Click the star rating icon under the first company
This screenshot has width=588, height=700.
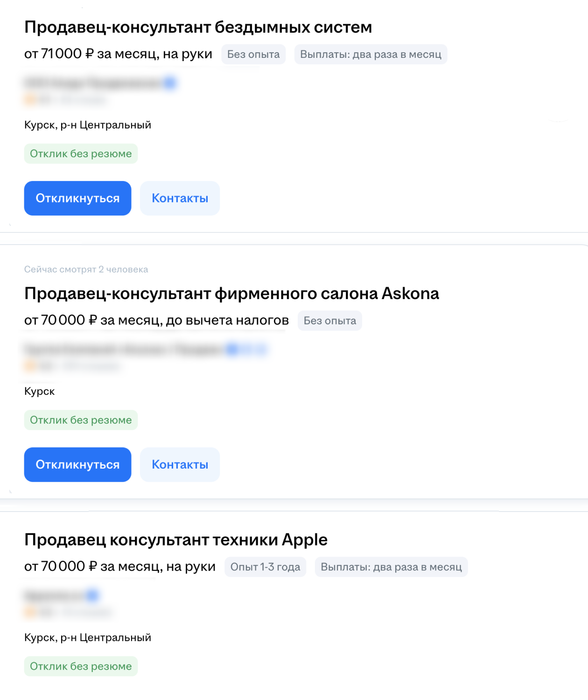click(29, 99)
